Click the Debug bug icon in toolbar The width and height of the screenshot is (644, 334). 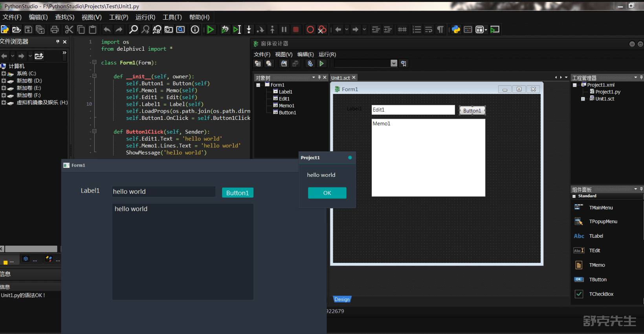(225, 29)
